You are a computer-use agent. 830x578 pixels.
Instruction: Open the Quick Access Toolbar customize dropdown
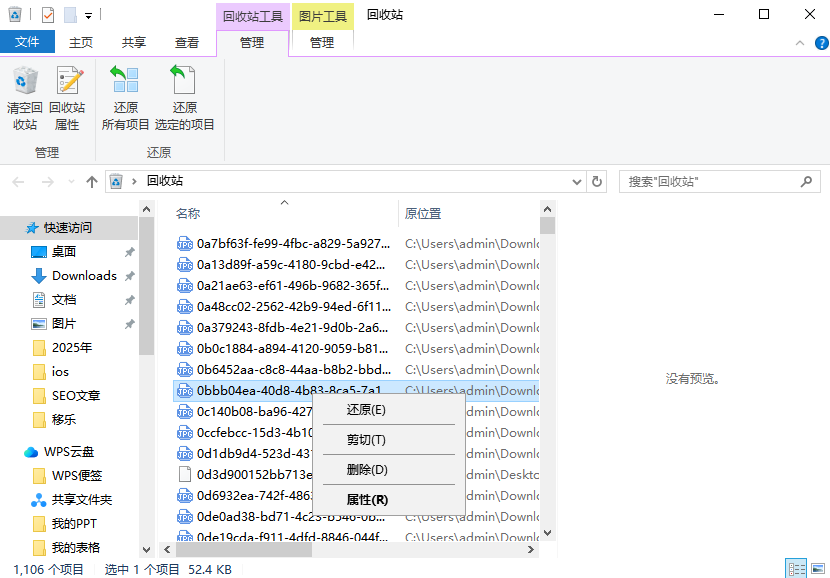(x=89, y=15)
